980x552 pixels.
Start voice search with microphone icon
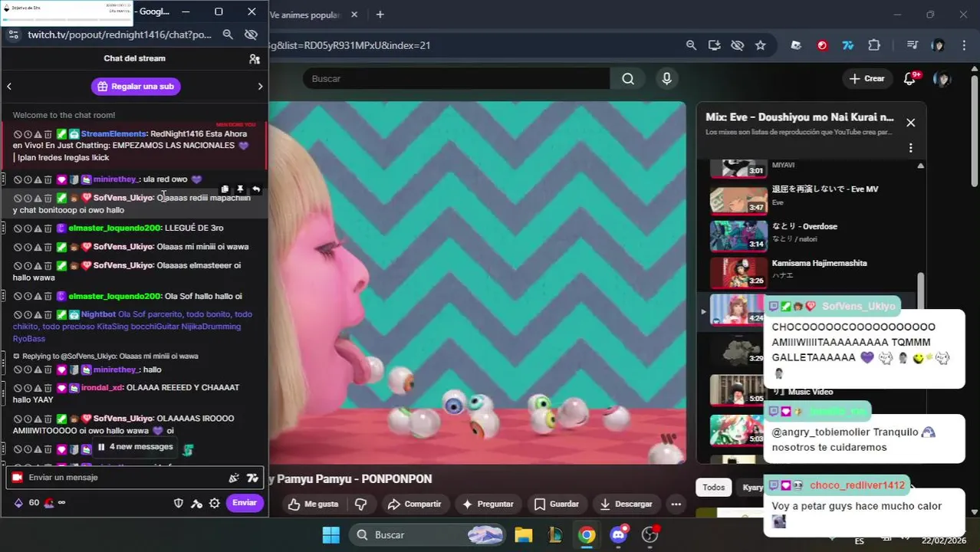tap(666, 79)
